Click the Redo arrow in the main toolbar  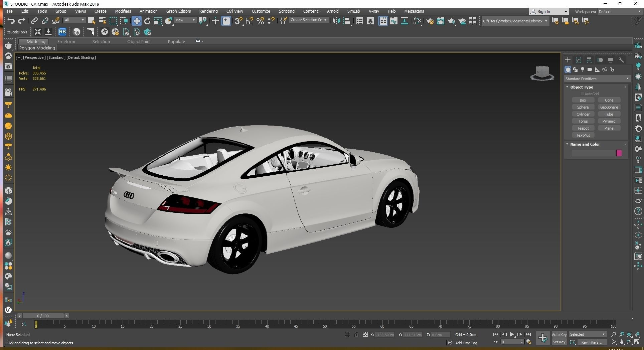(22, 21)
